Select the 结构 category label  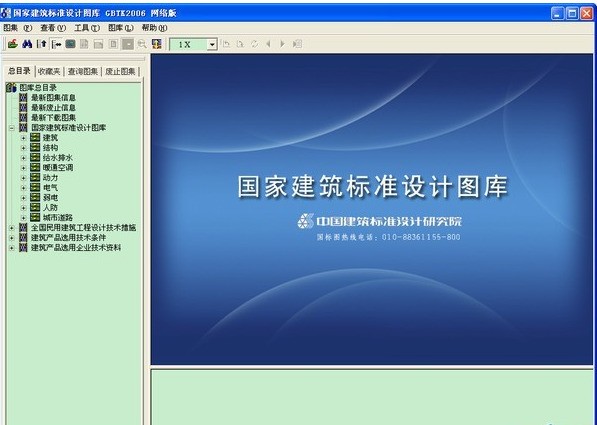tap(50, 147)
